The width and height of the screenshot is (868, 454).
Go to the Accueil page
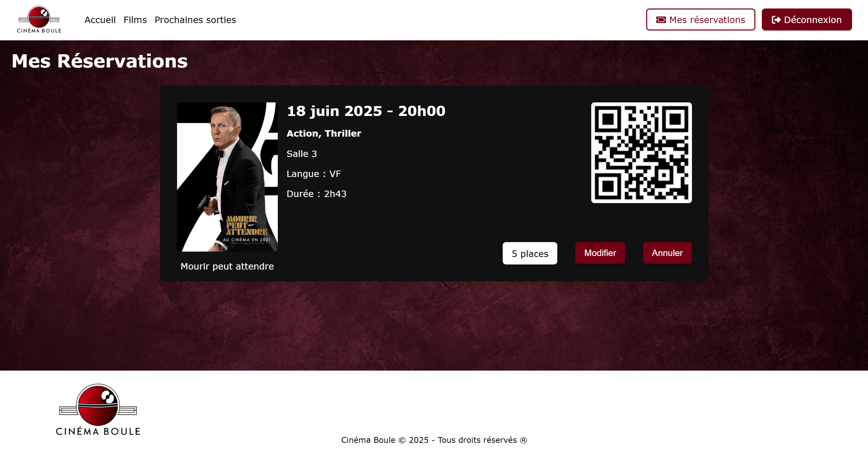pos(100,20)
